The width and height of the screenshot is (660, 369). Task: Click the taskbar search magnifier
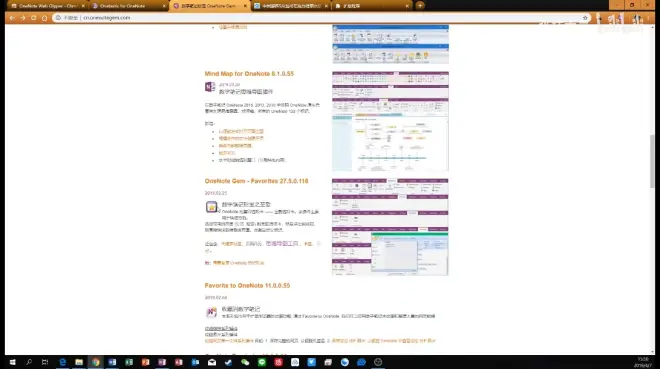(29, 362)
